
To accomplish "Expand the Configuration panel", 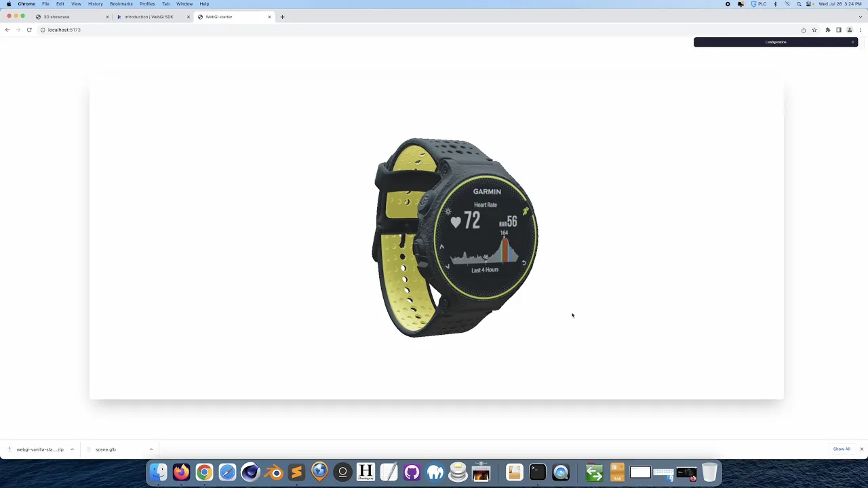I will (776, 42).
